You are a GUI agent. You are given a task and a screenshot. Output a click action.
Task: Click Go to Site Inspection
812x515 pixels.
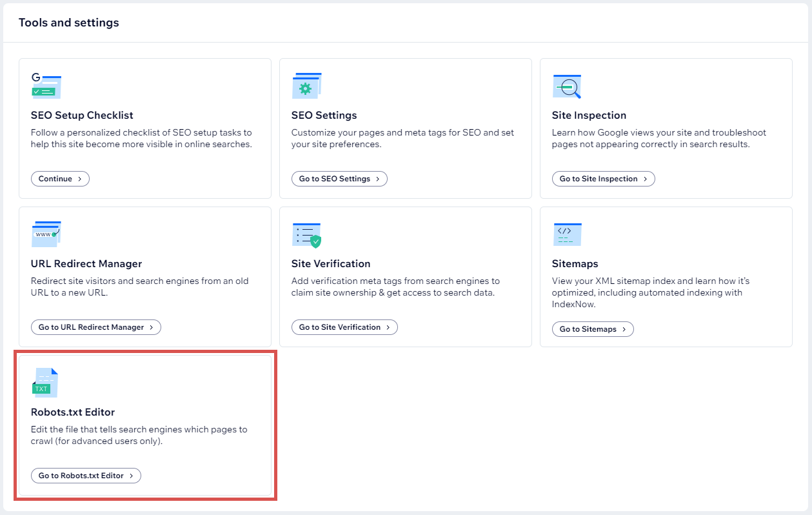click(603, 179)
